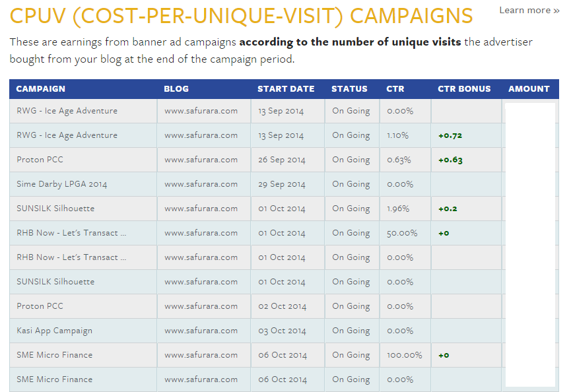Click the +0.2 CTR bonus value
The width and height of the screenshot is (571, 392).
pyautogui.click(x=448, y=209)
